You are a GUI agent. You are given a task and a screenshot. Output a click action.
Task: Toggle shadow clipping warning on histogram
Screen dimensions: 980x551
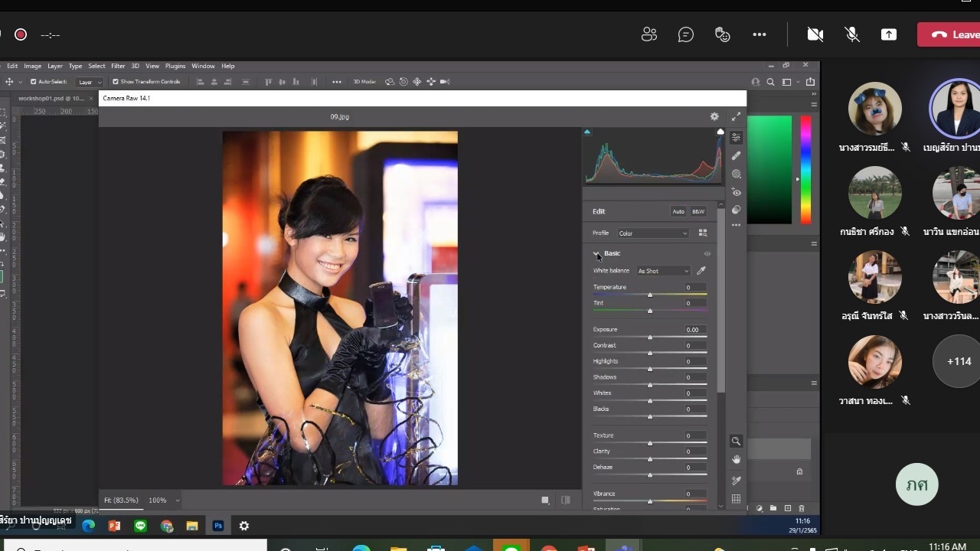[x=587, y=132]
